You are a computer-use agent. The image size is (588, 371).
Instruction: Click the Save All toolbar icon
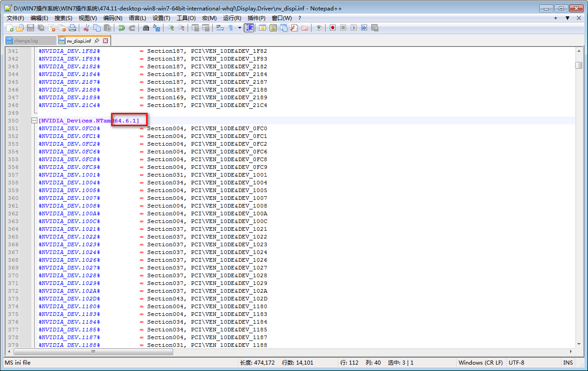pyautogui.click(x=41, y=28)
